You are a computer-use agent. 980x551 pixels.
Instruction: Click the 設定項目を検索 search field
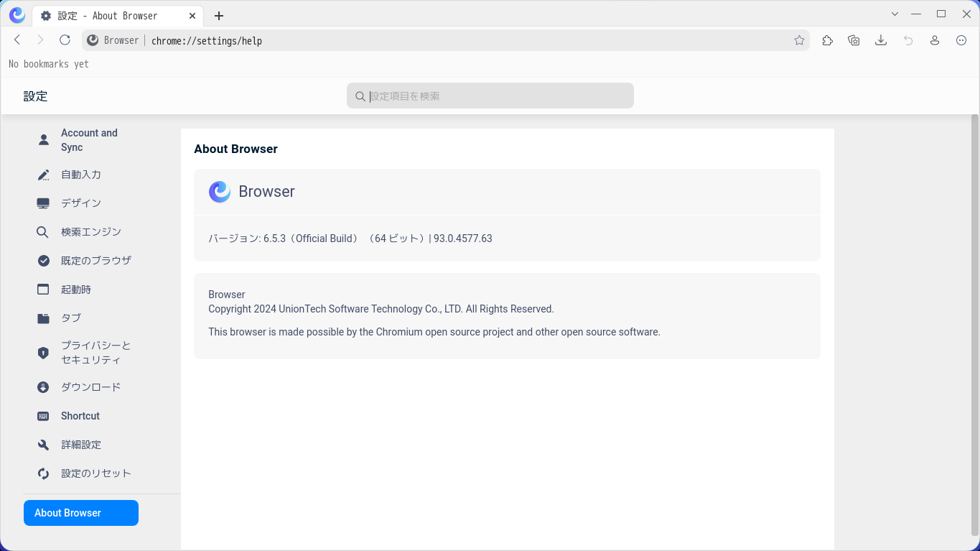click(490, 96)
